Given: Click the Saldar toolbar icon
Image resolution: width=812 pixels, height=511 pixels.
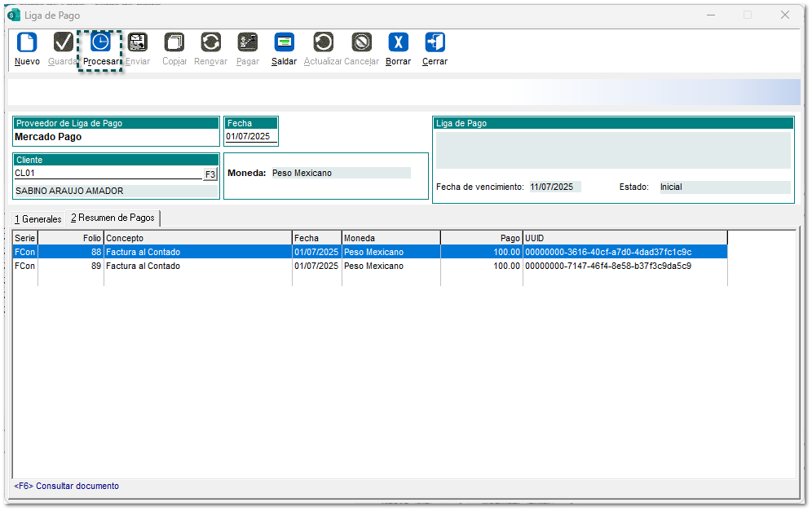Looking at the screenshot, I should tap(284, 42).
